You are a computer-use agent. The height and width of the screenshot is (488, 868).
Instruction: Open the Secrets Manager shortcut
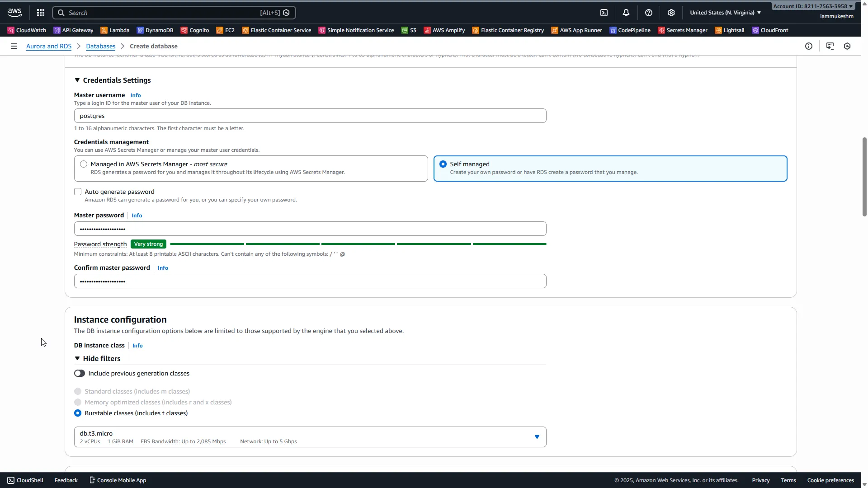[682, 30]
